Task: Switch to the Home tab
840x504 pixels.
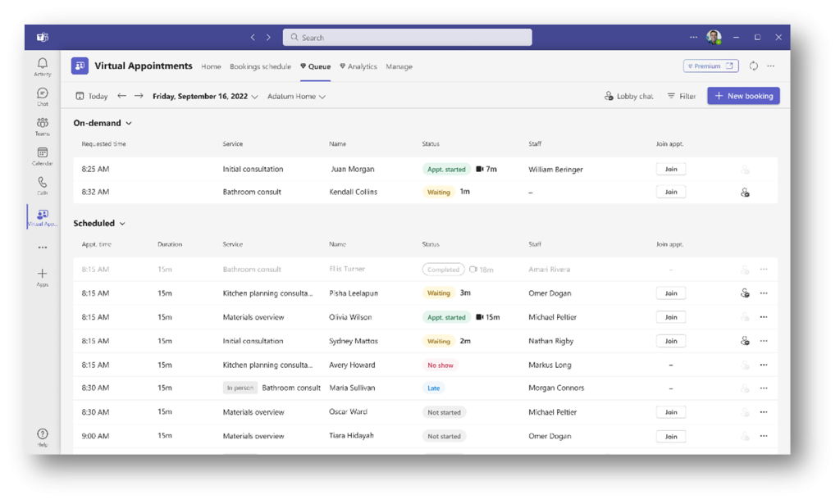Action: tap(211, 66)
